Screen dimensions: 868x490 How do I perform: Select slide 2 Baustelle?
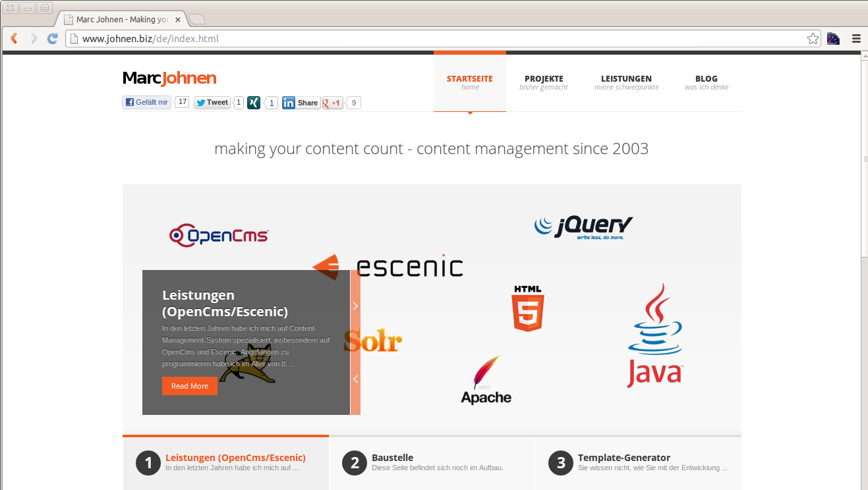pyautogui.click(x=432, y=462)
